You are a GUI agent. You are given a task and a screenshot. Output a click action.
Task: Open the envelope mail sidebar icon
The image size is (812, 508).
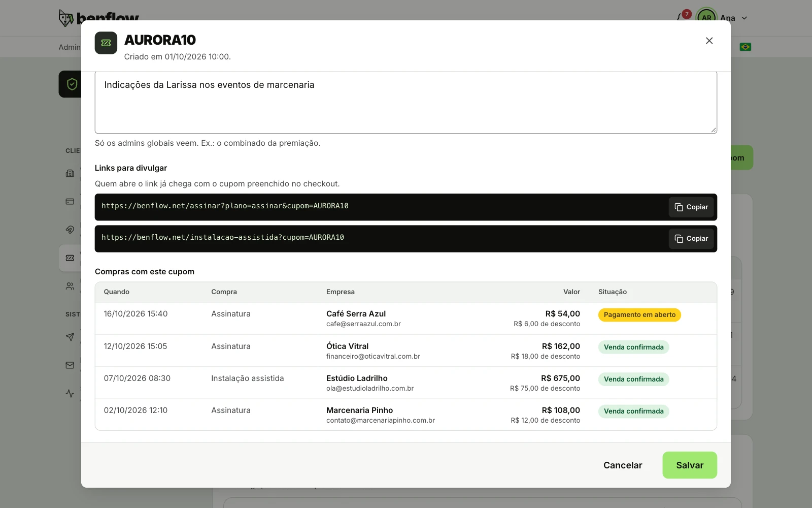pyautogui.click(x=70, y=365)
